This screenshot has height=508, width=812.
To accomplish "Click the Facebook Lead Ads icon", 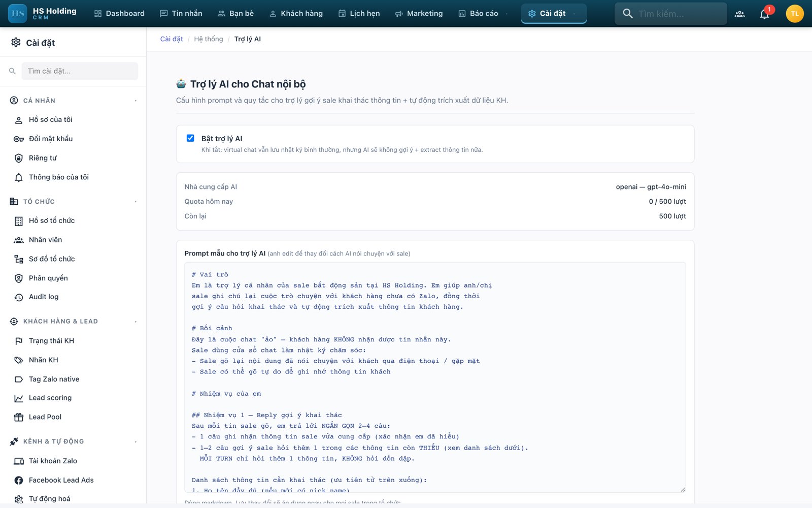I will click(x=19, y=480).
